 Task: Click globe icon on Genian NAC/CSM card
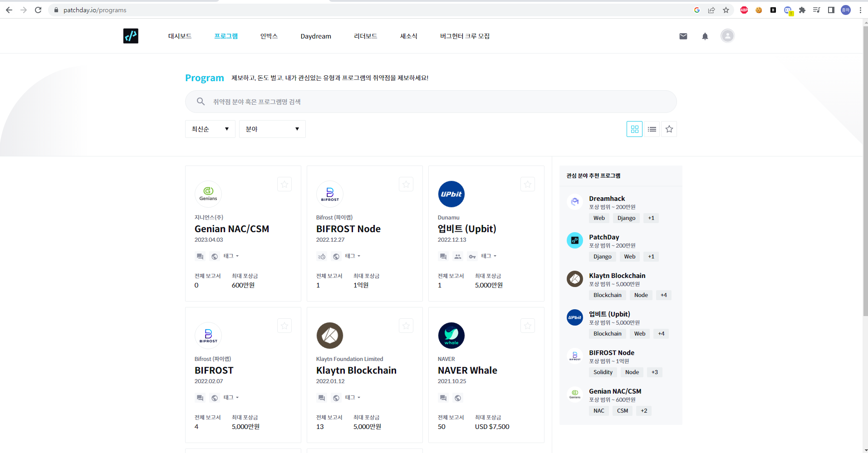tap(215, 257)
